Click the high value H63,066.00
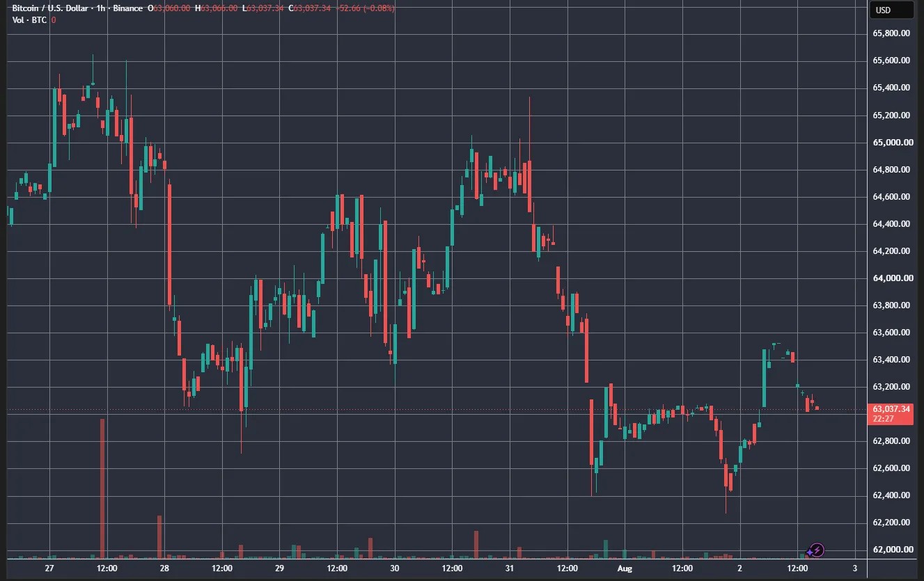The width and height of the screenshot is (924, 581). coord(217,8)
